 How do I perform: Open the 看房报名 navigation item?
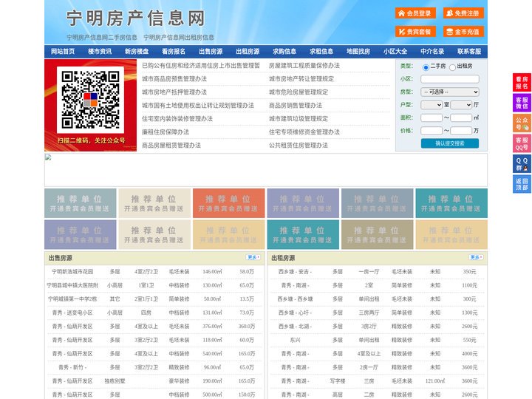tap(174, 52)
